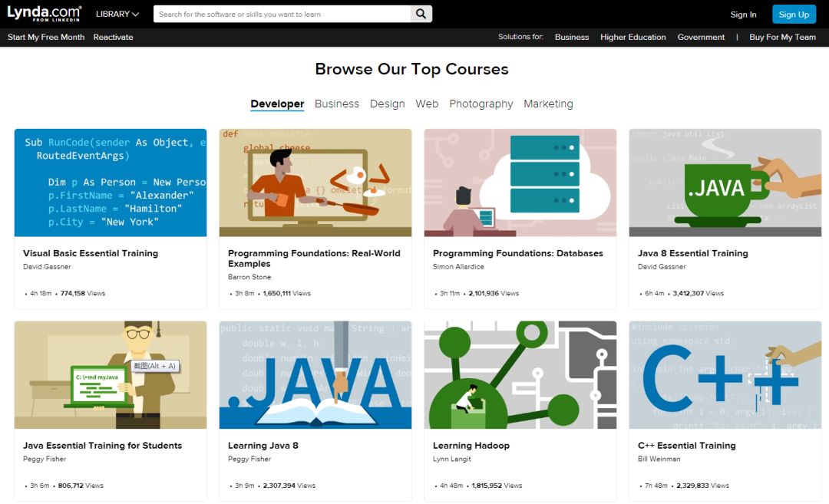Click the 7h 48m duration label
Image resolution: width=829 pixels, height=504 pixels.
tap(656, 486)
